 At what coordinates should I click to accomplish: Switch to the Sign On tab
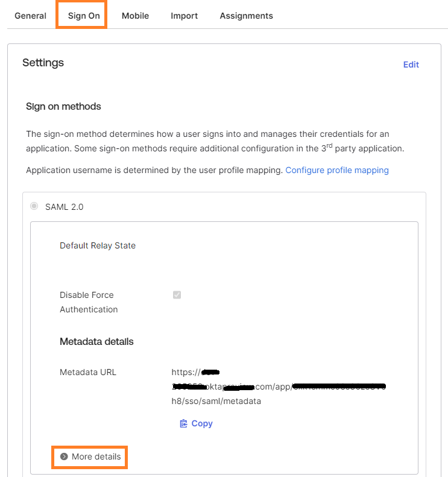[x=84, y=16]
